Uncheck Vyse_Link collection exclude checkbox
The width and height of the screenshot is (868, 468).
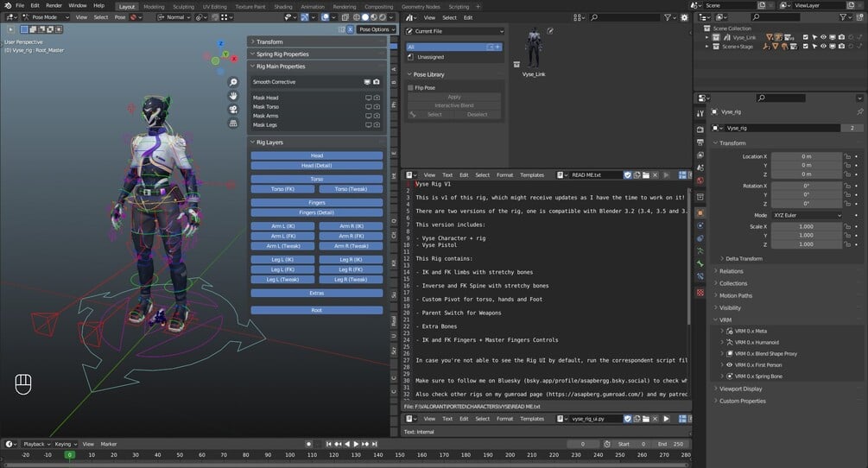pyautogui.click(x=806, y=38)
